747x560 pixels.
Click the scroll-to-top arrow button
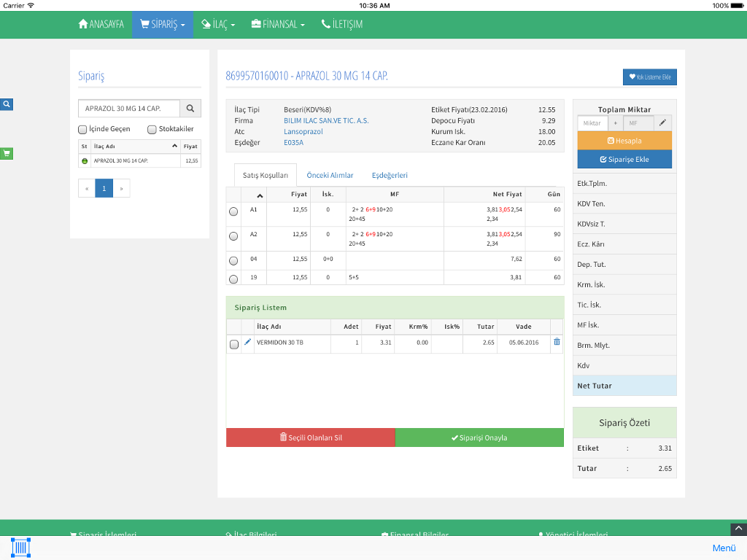[x=738, y=529]
